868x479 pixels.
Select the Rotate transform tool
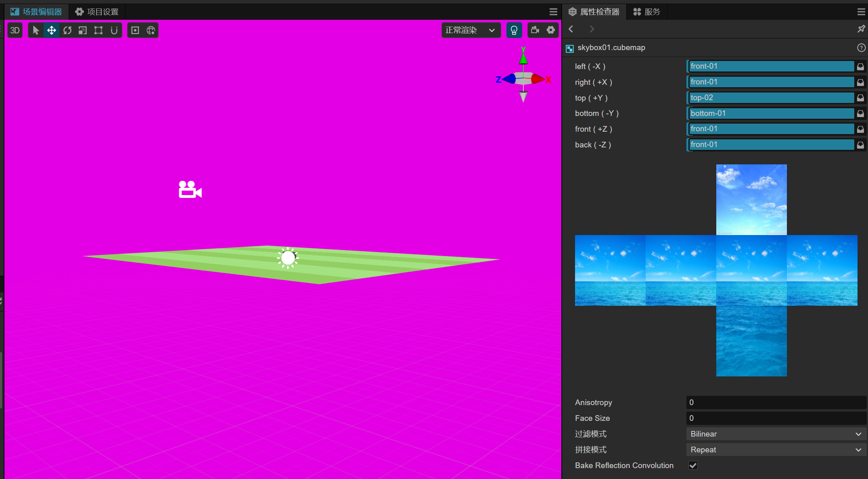tap(67, 30)
